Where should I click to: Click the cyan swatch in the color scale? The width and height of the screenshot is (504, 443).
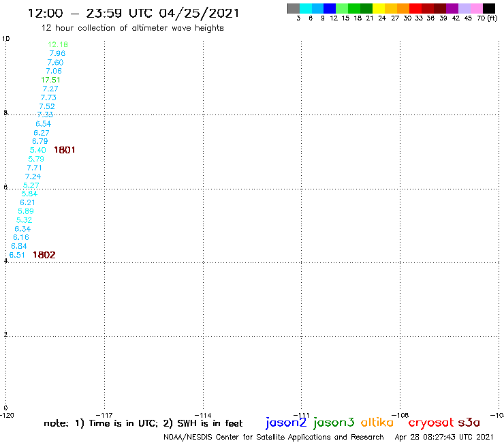(306, 8)
